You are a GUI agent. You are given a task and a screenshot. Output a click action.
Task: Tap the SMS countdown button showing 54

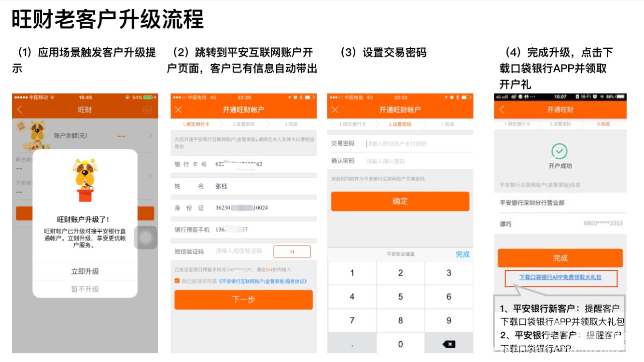point(292,251)
